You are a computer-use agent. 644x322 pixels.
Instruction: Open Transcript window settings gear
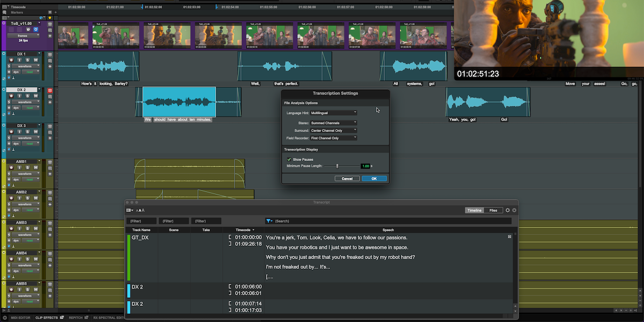[508, 210]
